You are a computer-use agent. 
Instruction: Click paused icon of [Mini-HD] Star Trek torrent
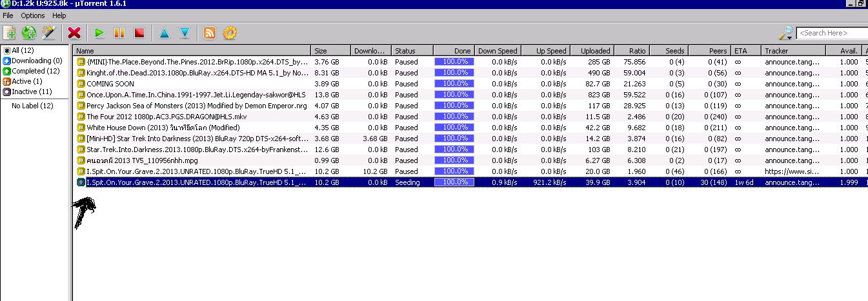81,139
